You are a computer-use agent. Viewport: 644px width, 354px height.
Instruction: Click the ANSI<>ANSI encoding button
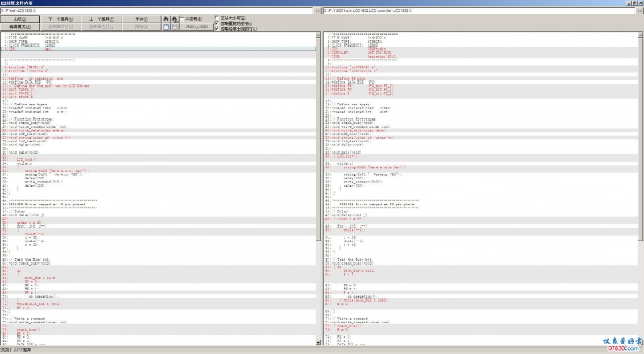[x=196, y=27]
